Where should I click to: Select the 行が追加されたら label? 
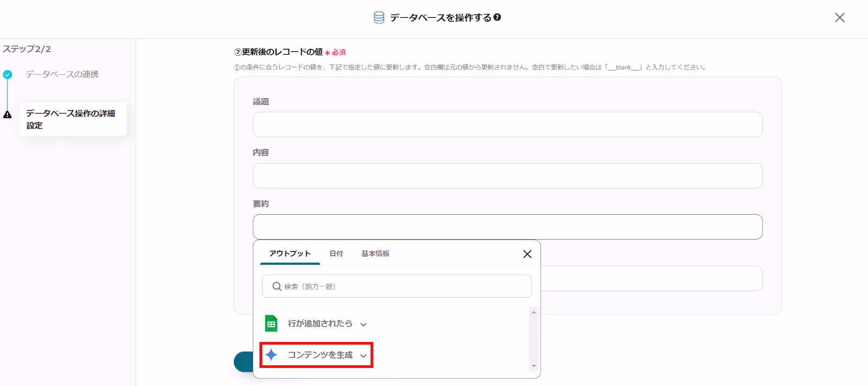coord(320,324)
